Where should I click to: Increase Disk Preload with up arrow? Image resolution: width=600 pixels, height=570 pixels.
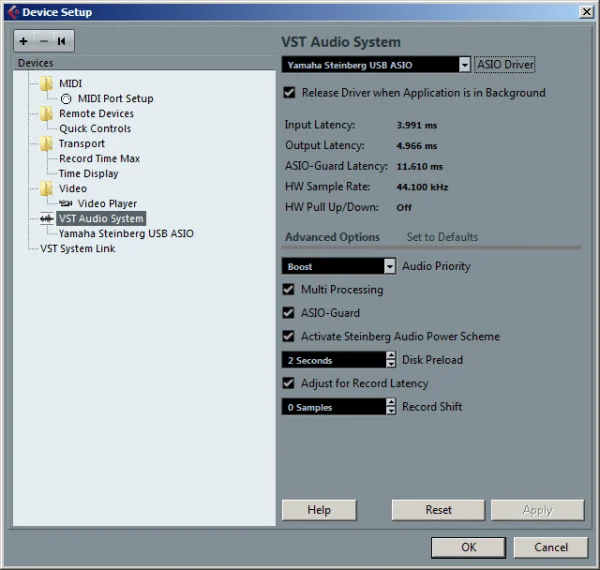(x=390, y=356)
